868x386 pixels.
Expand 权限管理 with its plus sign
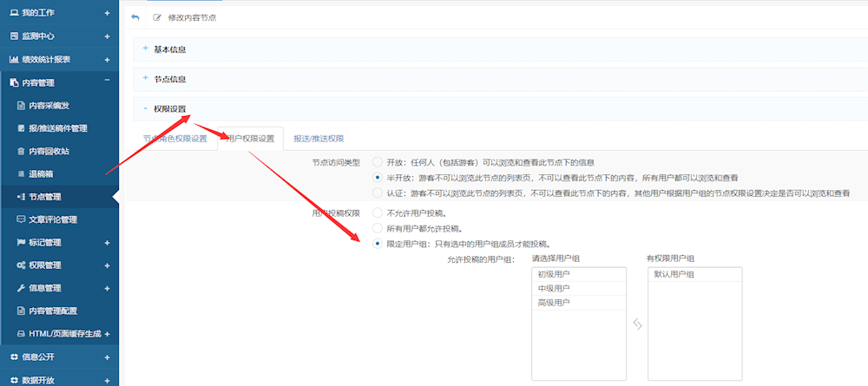click(x=107, y=265)
